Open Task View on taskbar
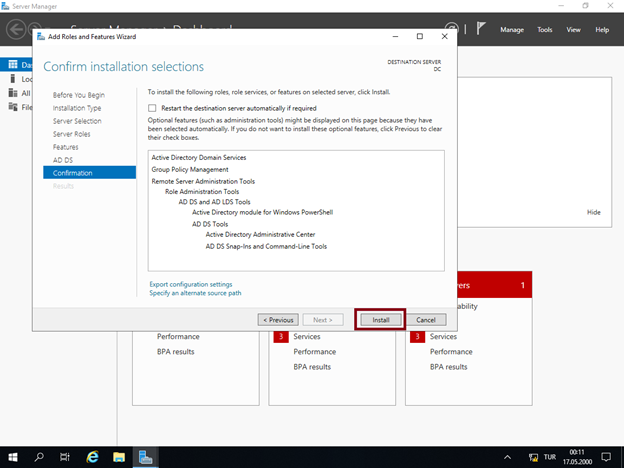624x468 pixels. pyautogui.click(x=65, y=457)
